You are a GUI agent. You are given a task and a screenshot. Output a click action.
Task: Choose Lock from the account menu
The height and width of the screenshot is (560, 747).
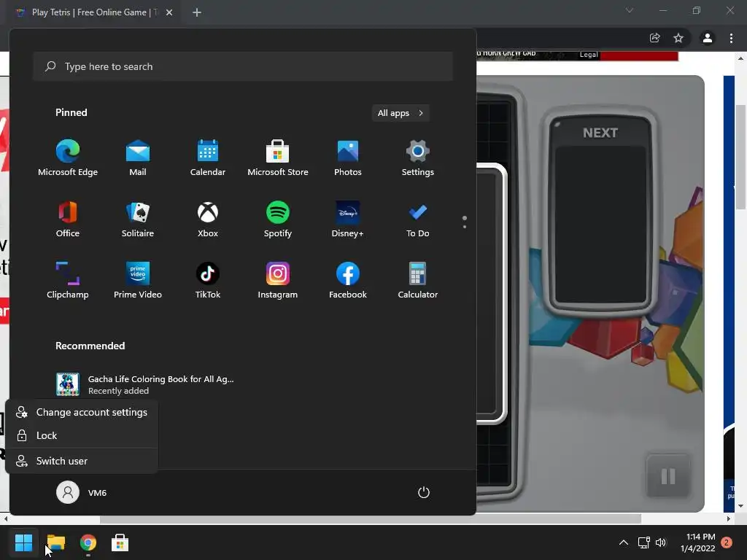pyautogui.click(x=82, y=436)
